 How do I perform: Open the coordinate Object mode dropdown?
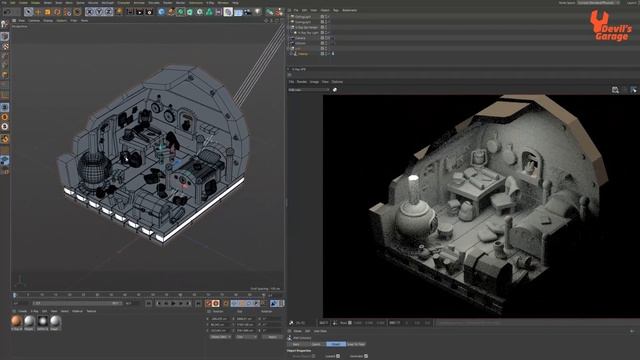[x=220, y=337]
